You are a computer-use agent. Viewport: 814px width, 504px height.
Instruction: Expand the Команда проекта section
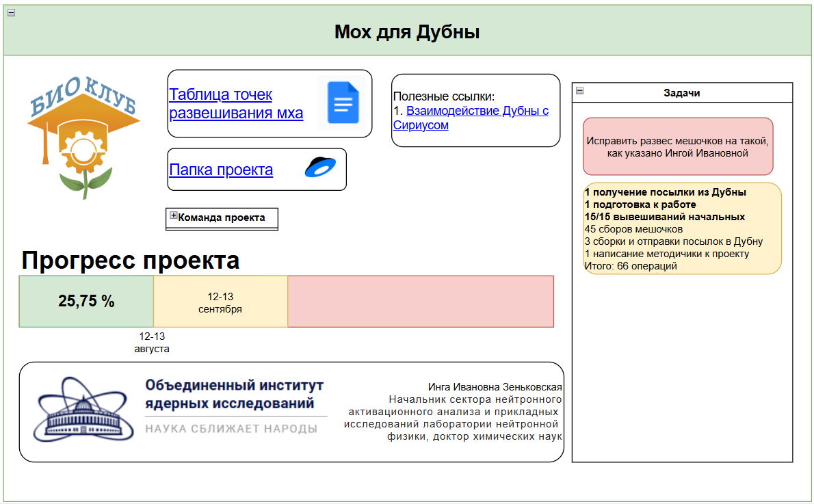(174, 215)
